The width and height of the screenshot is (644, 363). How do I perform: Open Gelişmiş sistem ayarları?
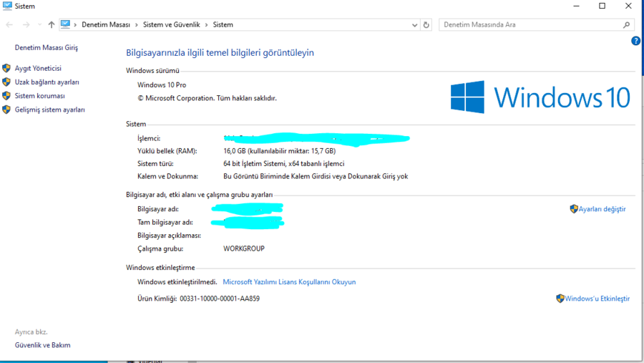point(49,110)
